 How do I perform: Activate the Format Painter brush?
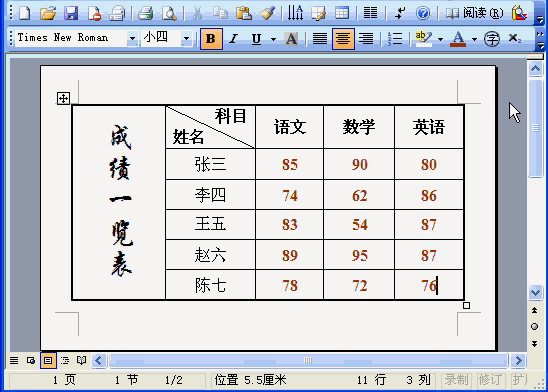pos(267,14)
